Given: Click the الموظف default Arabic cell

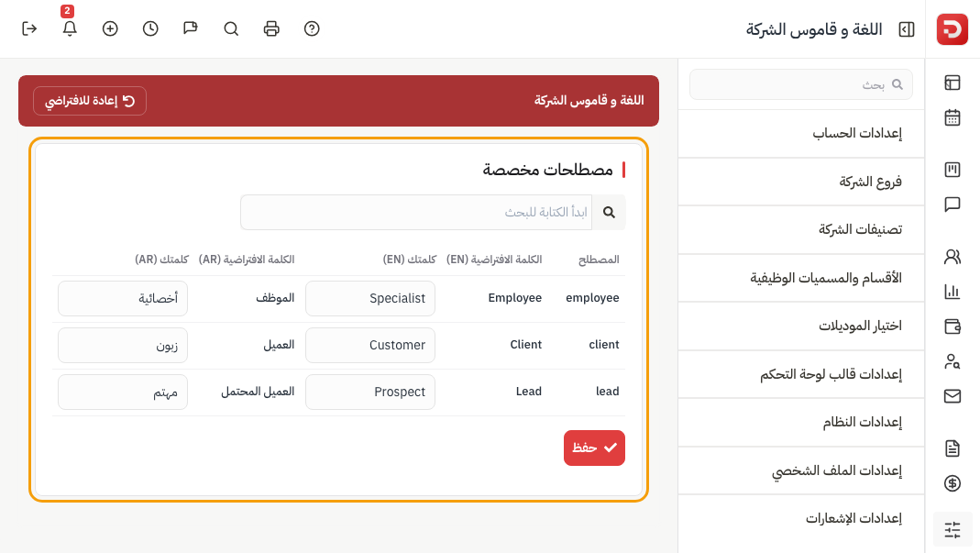Looking at the screenshot, I should point(275,298).
